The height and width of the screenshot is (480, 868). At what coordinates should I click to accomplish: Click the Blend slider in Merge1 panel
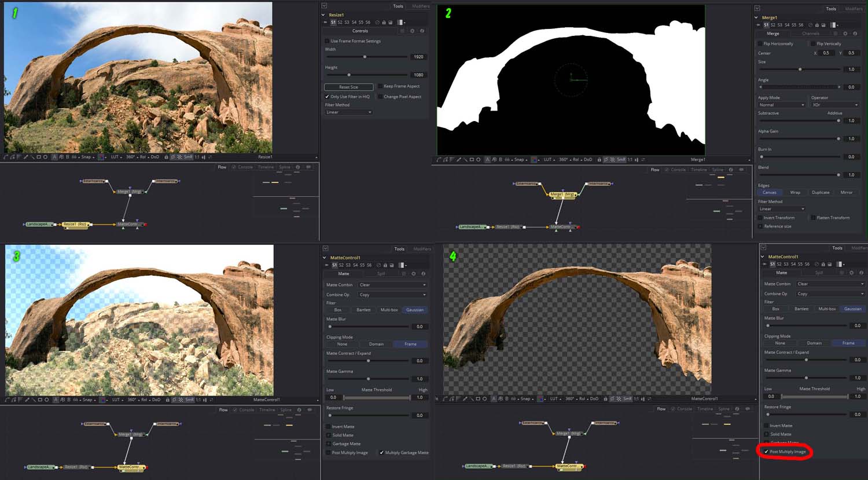pos(799,175)
